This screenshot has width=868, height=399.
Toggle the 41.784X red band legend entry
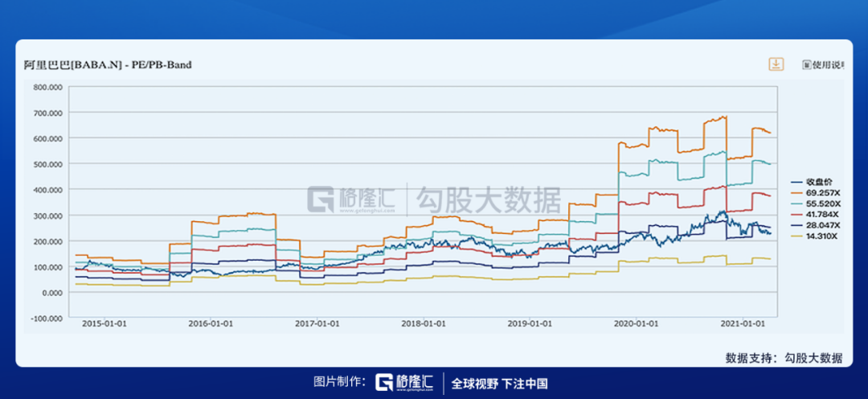(x=816, y=215)
